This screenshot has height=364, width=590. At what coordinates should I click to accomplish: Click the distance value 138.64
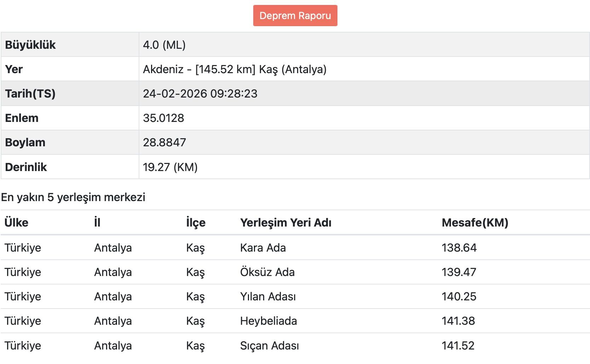click(459, 248)
